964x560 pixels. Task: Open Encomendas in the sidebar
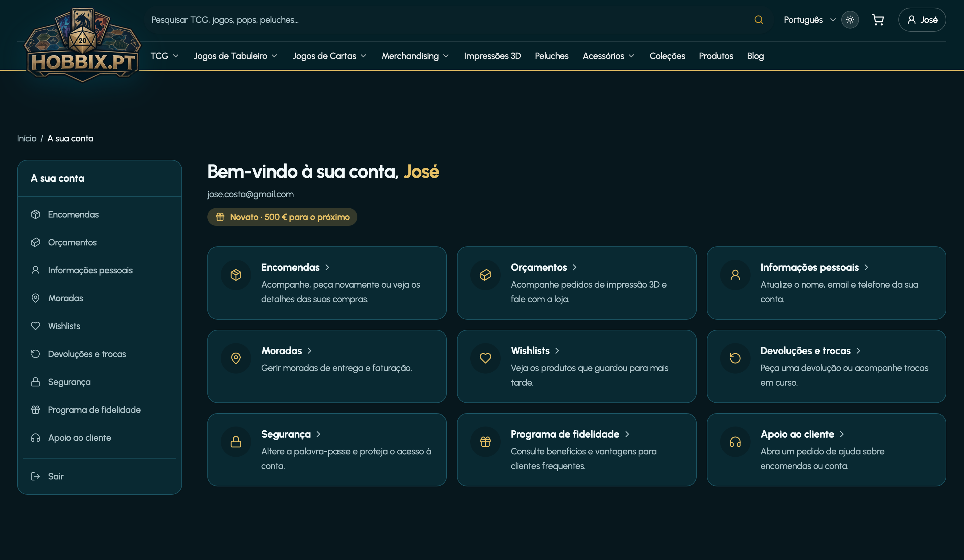(x=100, y=214)
